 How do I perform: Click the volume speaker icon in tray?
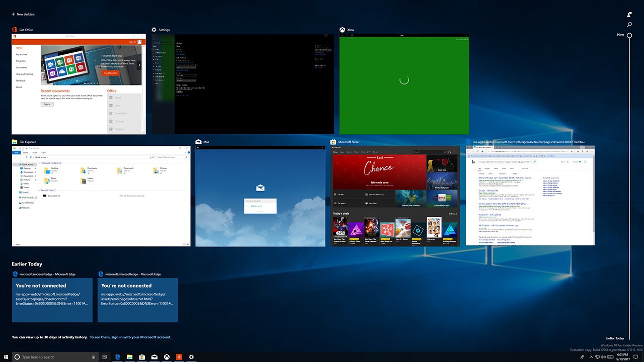(x=603, y=357)
